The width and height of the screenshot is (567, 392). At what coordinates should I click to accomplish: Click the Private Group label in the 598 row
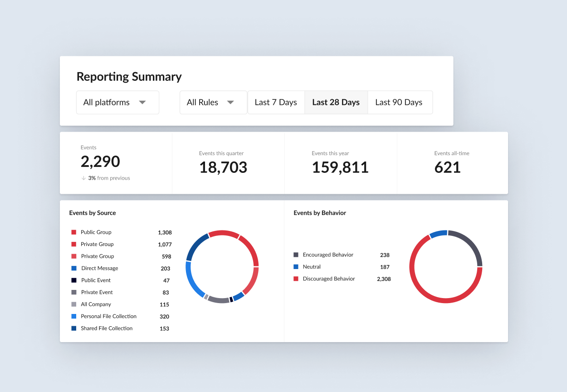click(98, 256)
